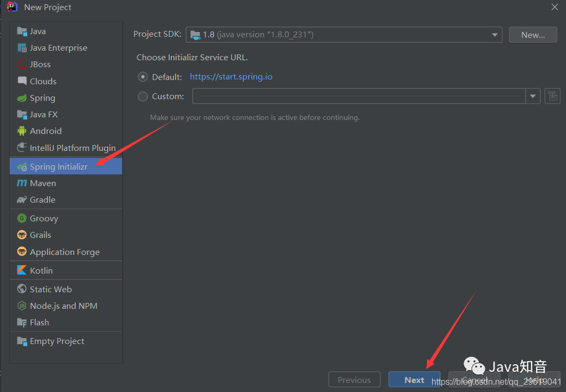Choose the Java project type

pyautogui.click(x=66, y=31)
